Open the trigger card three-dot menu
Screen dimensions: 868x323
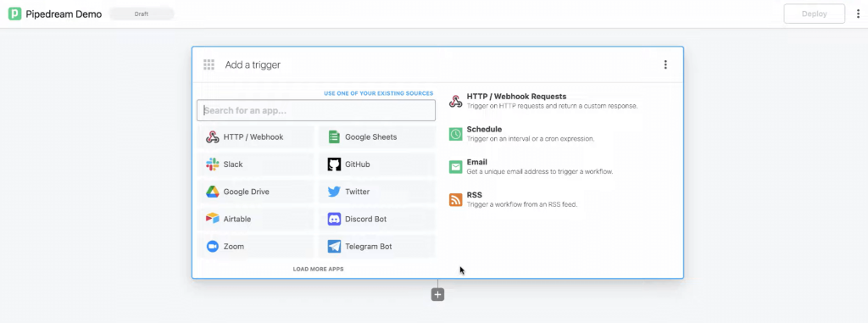coord(665,64)
